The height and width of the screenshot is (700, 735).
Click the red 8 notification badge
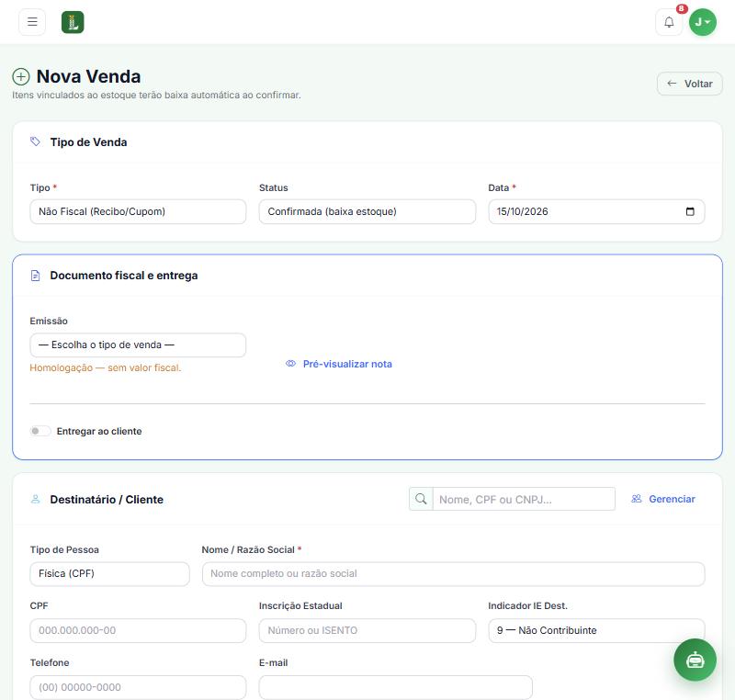[x=682, y=8]
